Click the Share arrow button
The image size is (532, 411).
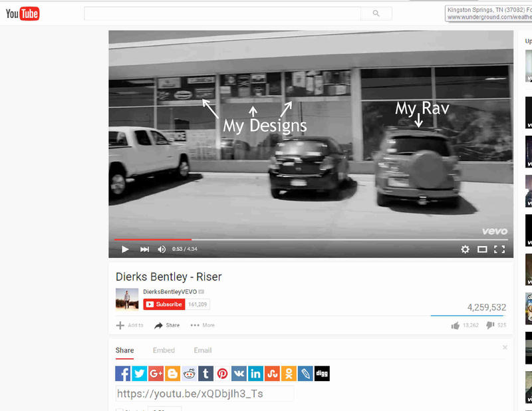pyautogui.click(x=167, y=325)
